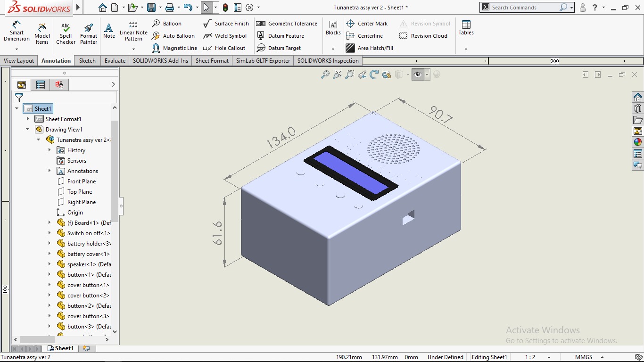Open the Options gear icon
The height and width of the screenshot is (362, 644).
pyautogui.click(x=249, y=8)
